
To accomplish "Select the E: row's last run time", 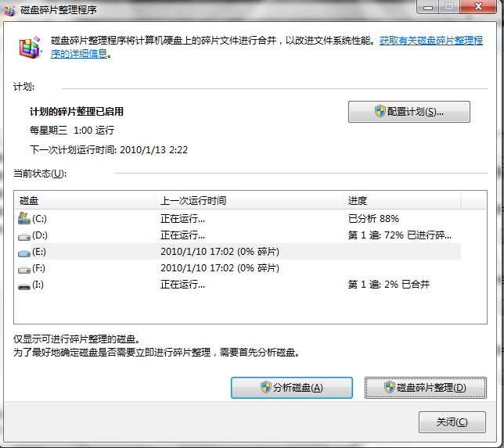I will (x=220, y=252).
